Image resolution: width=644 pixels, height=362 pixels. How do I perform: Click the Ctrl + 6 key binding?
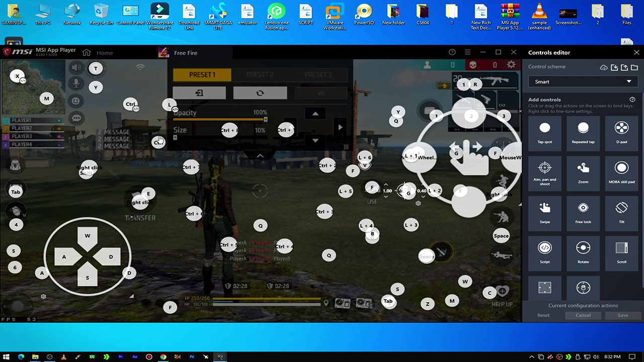(x=194, y=214)
